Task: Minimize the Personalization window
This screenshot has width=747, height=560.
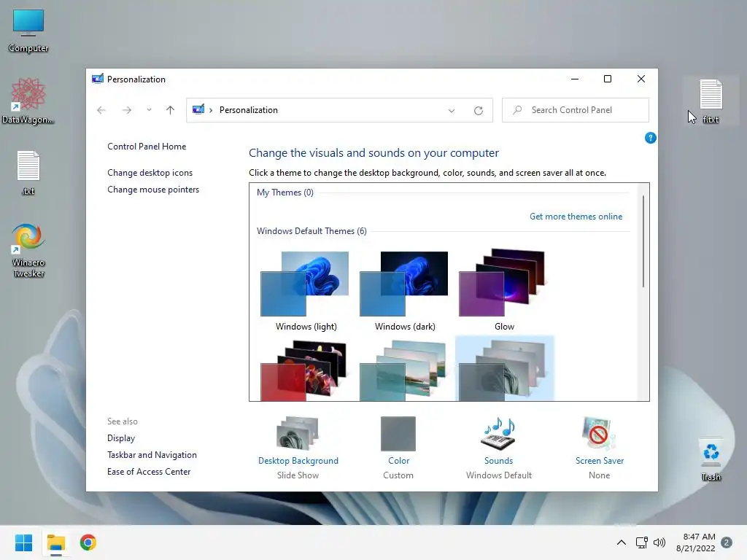Action: [575, 79]
